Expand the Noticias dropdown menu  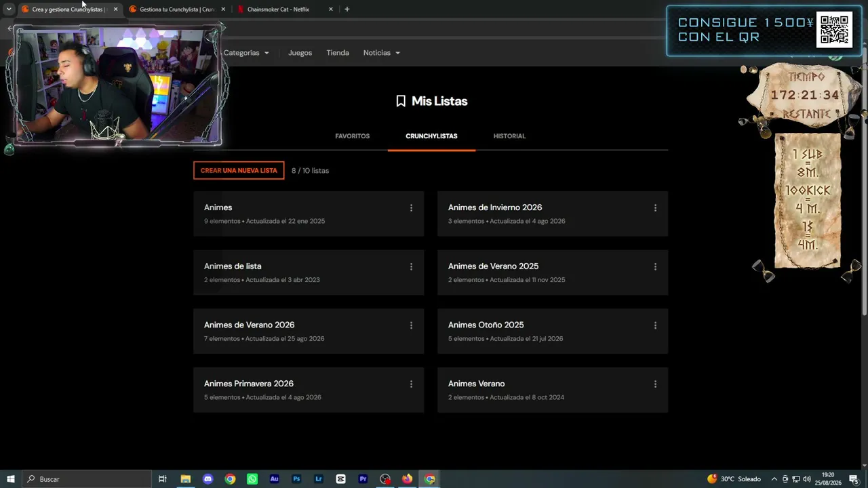click(x=382, y=53)
